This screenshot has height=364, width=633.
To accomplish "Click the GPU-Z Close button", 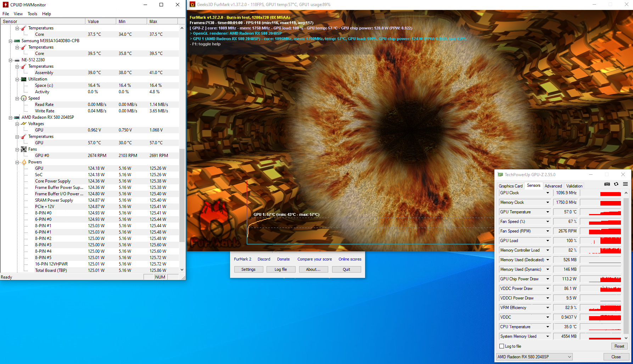I will [x=616, y=357].
